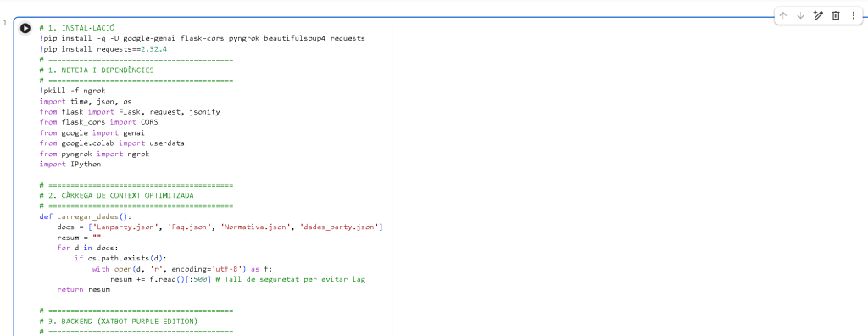Click the 'resum += f.read()[:500]' code
The width and height of the screenshot is (868, 336).
point(160,279)
